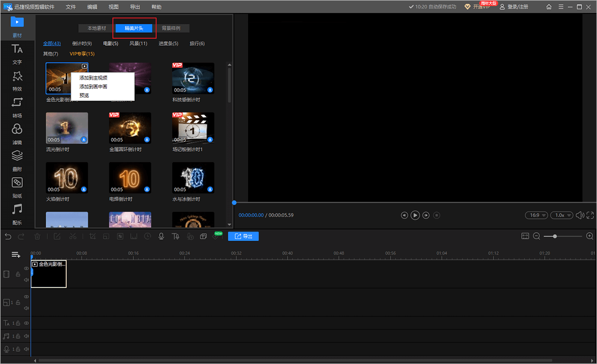Mute the music track audio

point(26,336)
